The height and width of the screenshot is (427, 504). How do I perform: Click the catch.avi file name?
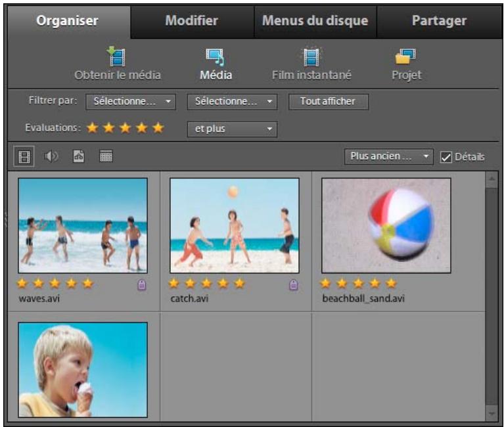click(x=189, y=299)
